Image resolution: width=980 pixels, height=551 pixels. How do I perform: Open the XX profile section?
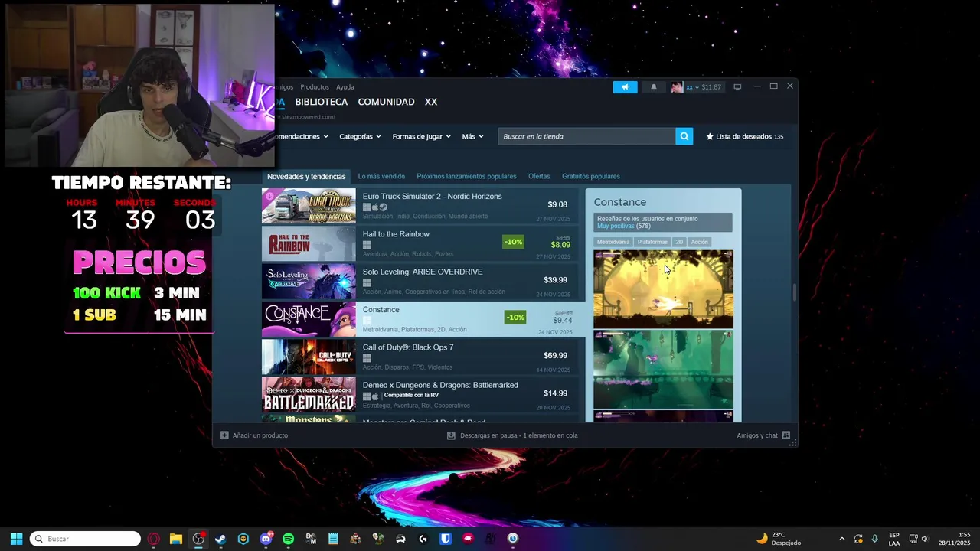point(431,102)
